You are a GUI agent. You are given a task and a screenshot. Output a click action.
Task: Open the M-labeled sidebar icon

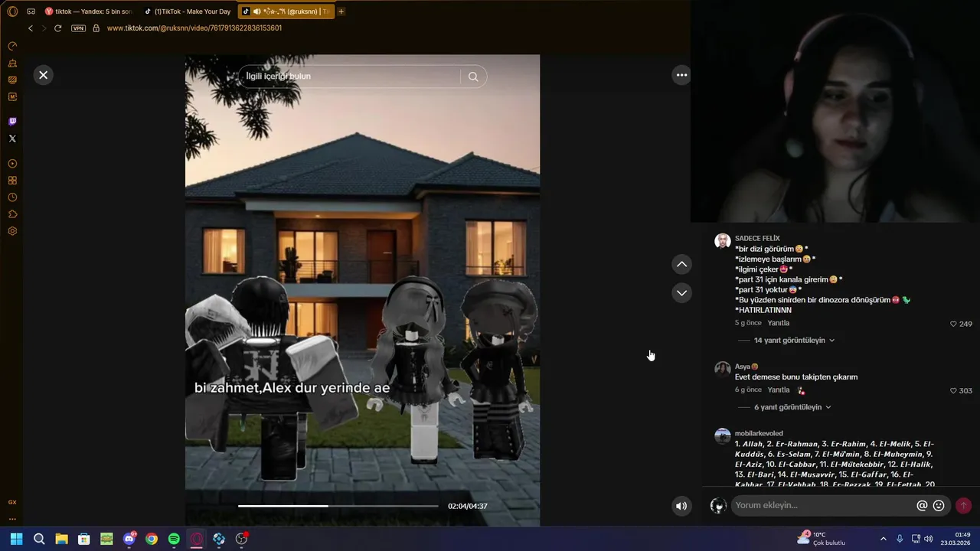point(12,96)
